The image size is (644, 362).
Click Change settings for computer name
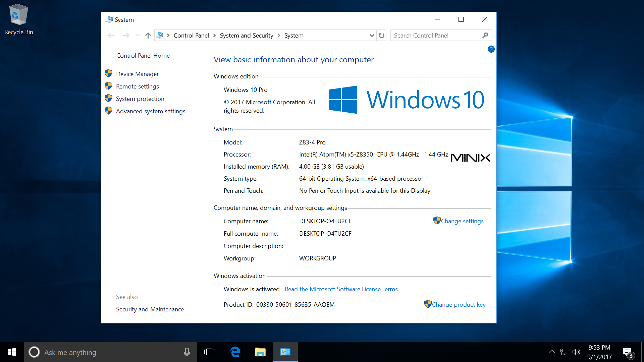point(462,221)
